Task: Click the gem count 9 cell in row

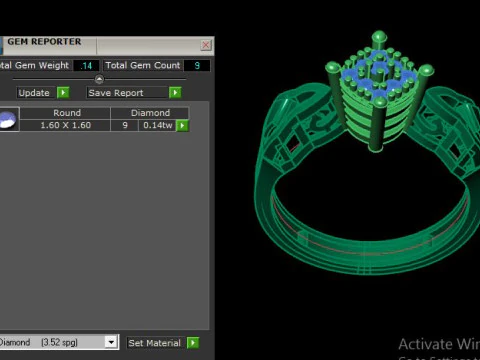Action: click(x=125, y=125)
